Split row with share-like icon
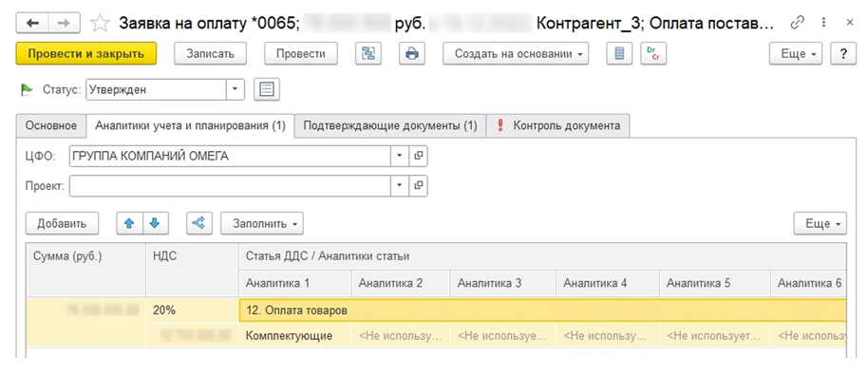The width and height of the screenshot is (868, 377). click(199, 223)
